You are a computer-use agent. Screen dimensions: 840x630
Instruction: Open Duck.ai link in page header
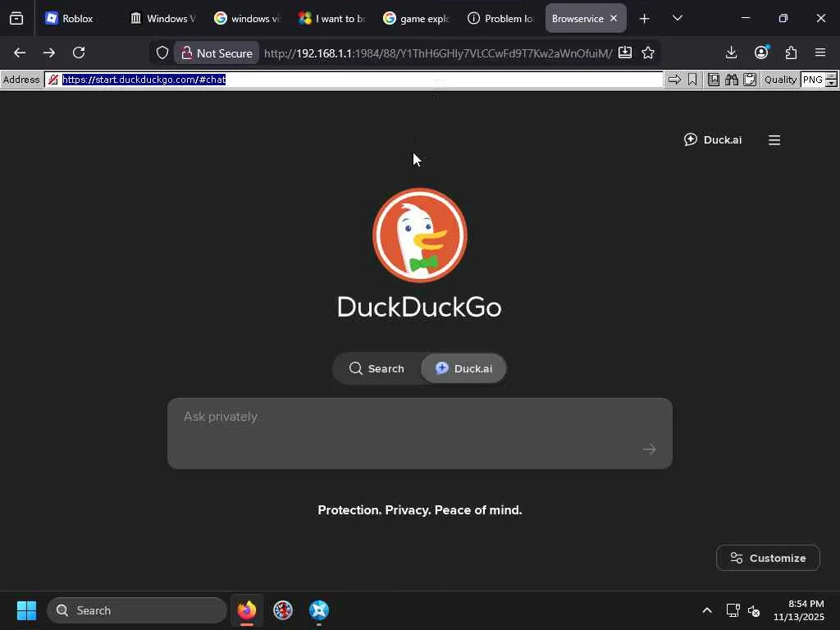(x=713, y=139)
